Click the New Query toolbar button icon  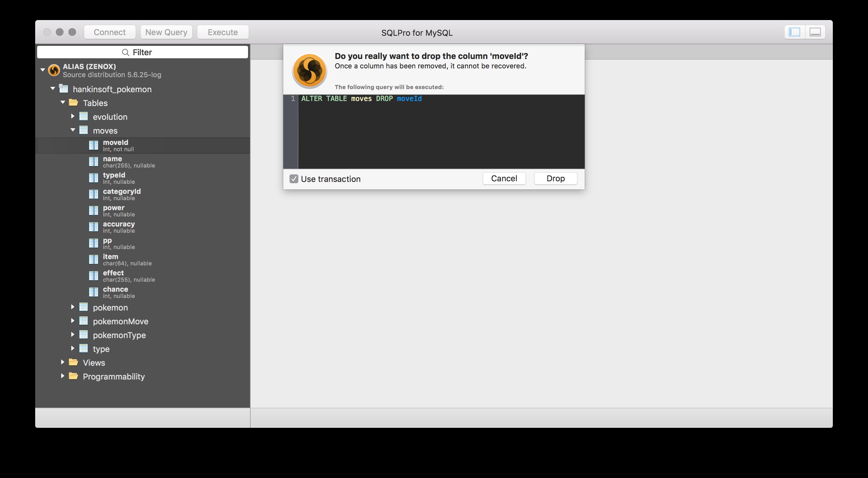point(166,32)
